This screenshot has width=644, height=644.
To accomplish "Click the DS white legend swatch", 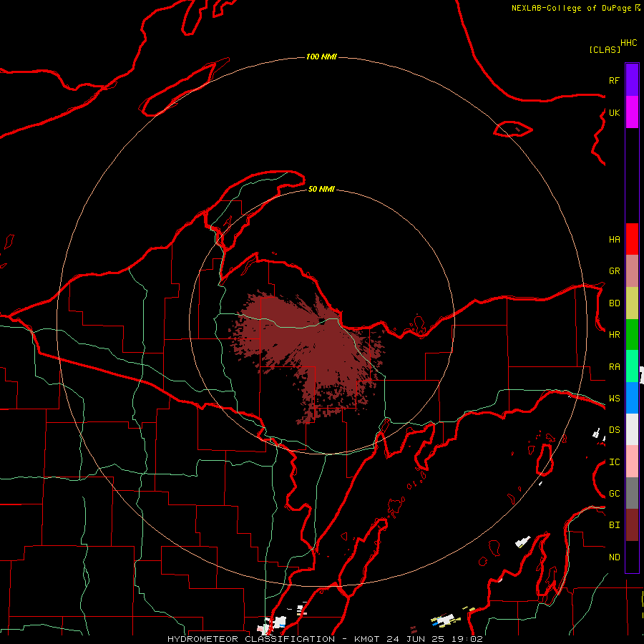I will coord(632,429).
